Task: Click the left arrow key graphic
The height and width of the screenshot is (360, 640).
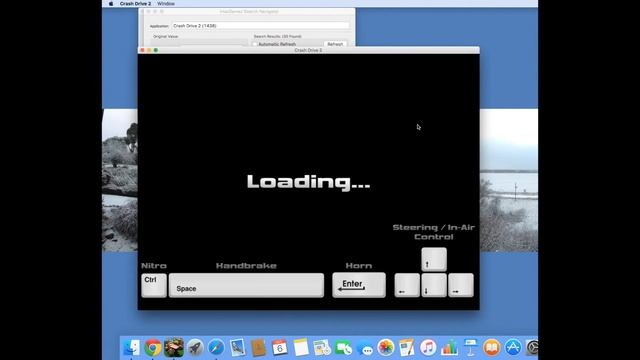Action: (407, 285)
